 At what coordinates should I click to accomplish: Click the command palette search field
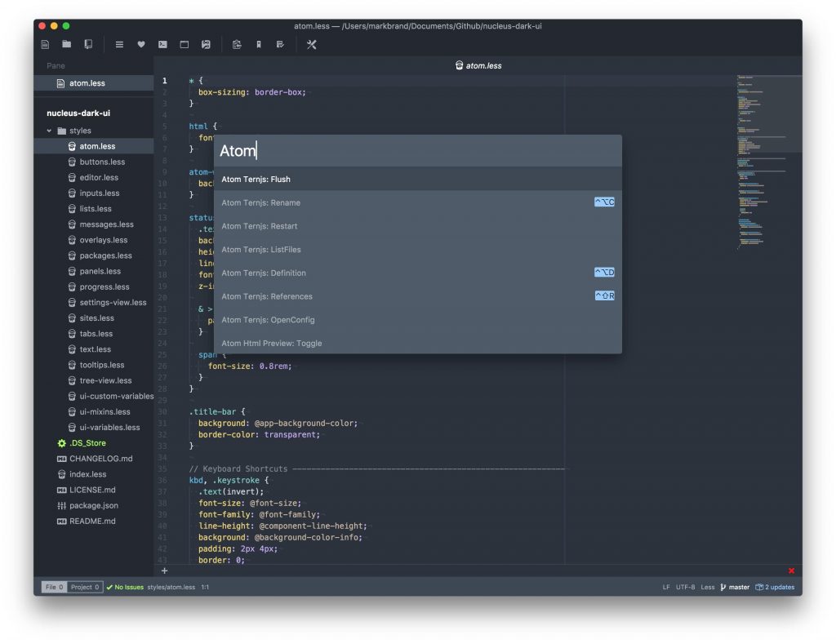pyautogui.click(x=417, y=151)
